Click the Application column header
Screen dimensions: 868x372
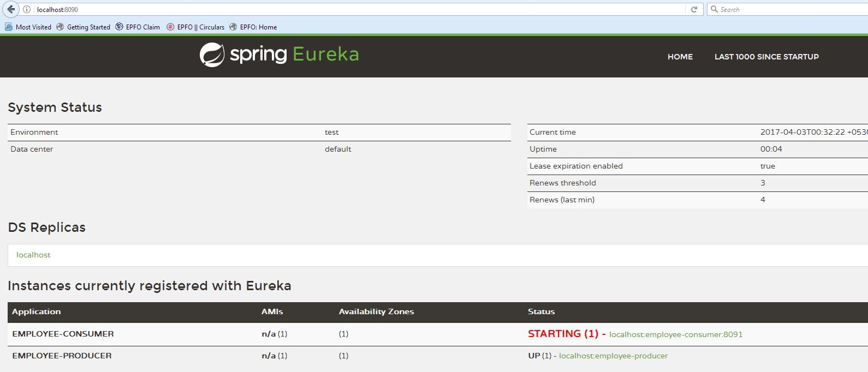(x=36, y=311)
